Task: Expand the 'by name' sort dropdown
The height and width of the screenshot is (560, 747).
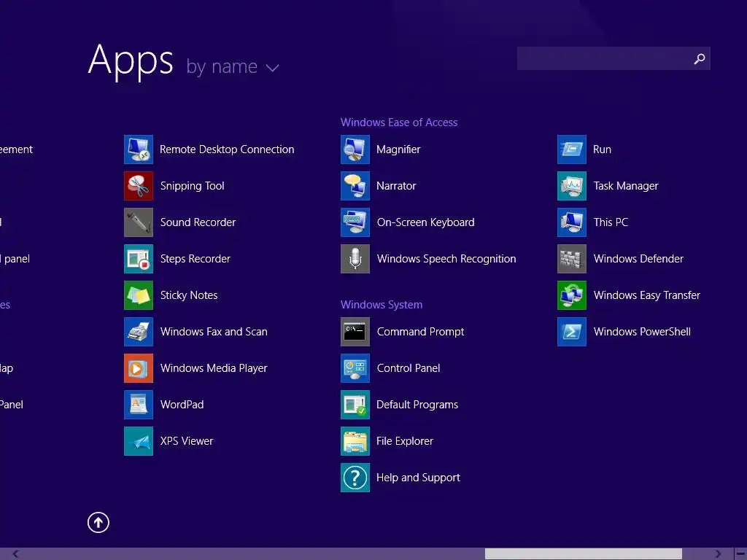Action: [x=232, y=67]
